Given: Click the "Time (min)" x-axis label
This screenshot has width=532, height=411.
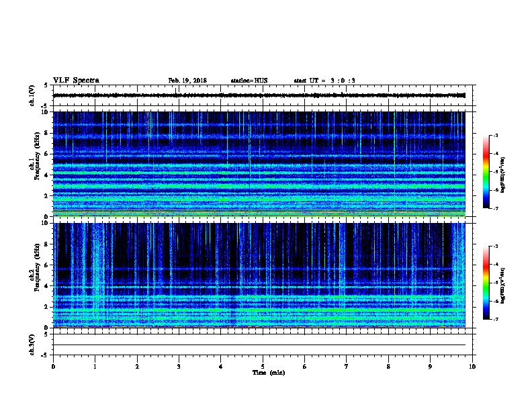Looking at the screenshot, I should [x=269, y=373].
